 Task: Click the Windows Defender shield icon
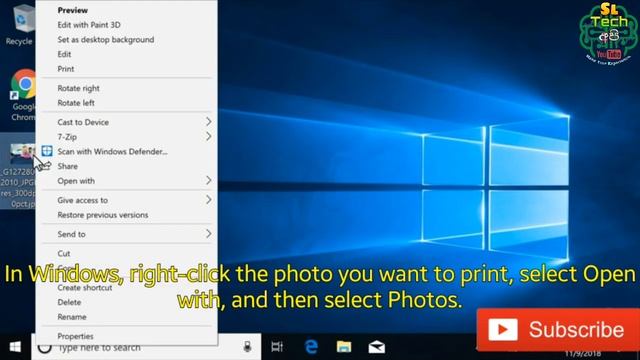[x=47, y=151]
